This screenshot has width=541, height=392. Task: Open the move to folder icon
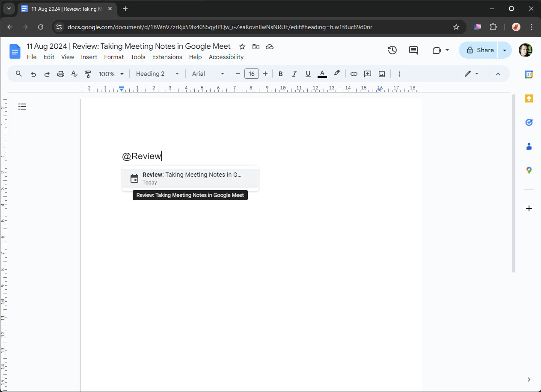[256, 47]
